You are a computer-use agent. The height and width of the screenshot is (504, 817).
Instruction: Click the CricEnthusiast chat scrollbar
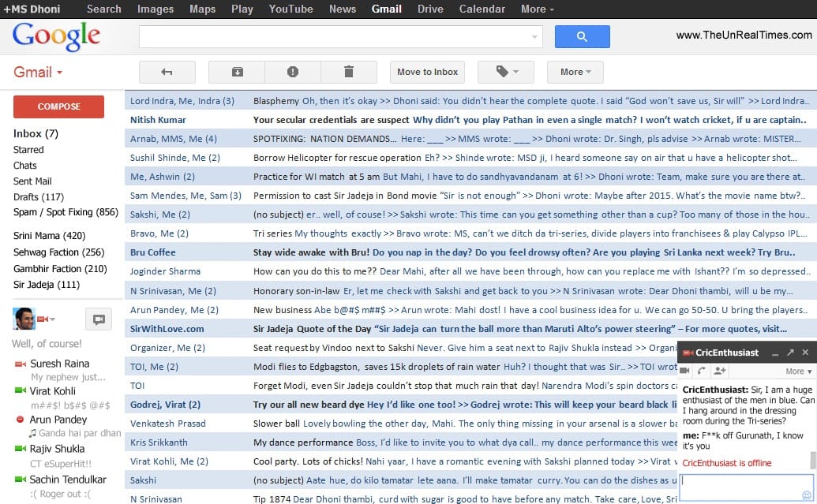[x=813, y=461]
